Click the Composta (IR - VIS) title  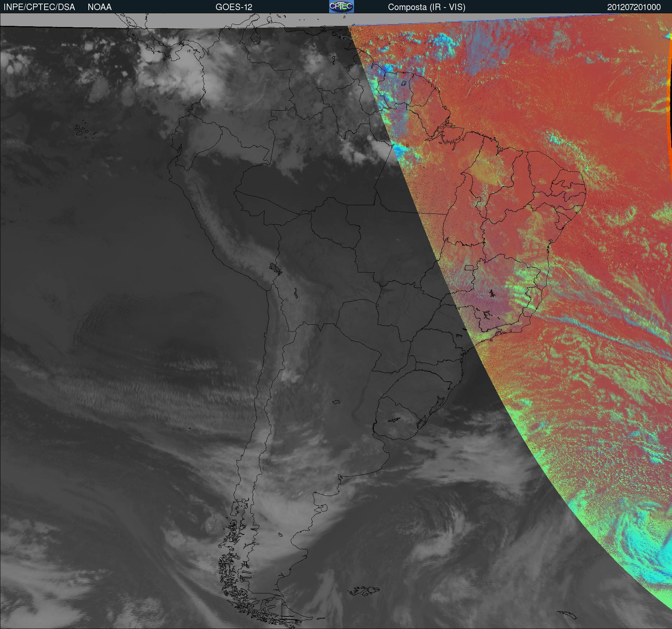coord(427,7)
